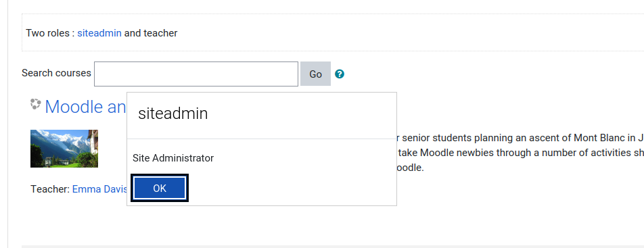This screenshot has width=644, height=248.
Task: Click the grey bar at page bottom
Action: pos(333,247)
